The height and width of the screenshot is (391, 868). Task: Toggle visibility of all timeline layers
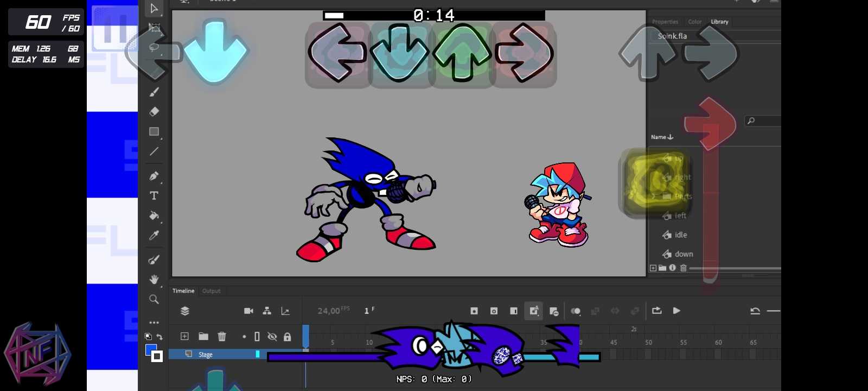pos(272,337)
